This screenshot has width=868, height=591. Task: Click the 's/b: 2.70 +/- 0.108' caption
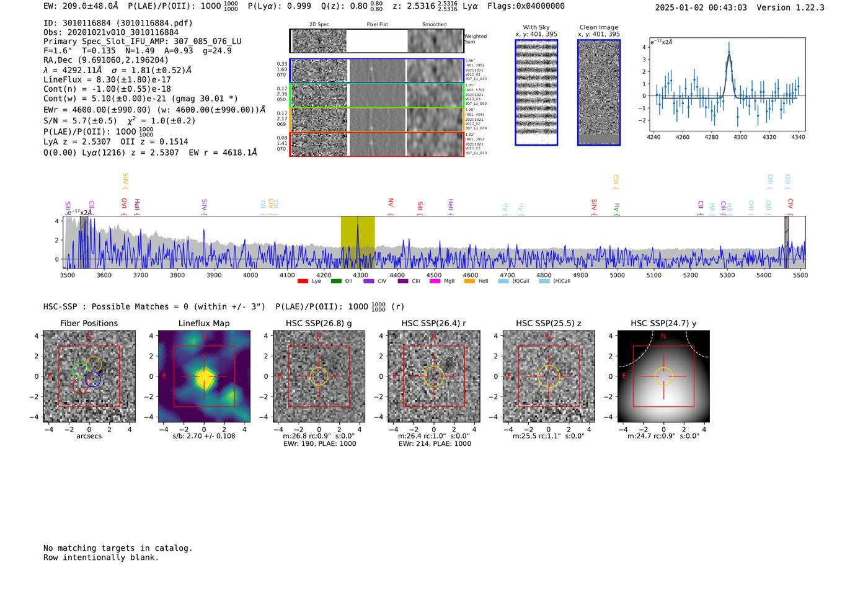coord(204,436)
